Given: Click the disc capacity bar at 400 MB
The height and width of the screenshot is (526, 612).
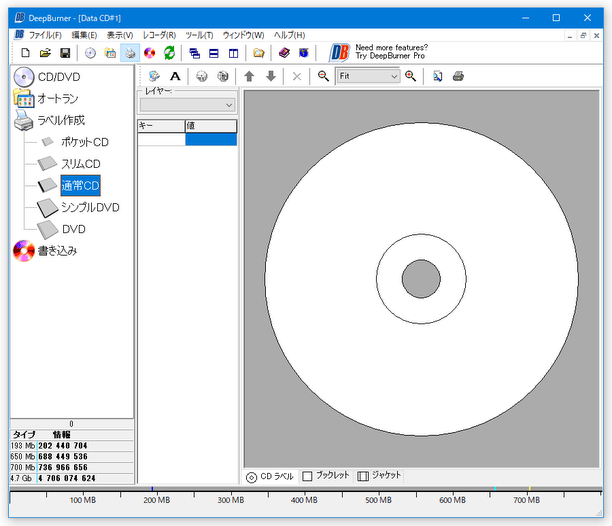Looking at the screenshot, I should (x=304, y=500).
